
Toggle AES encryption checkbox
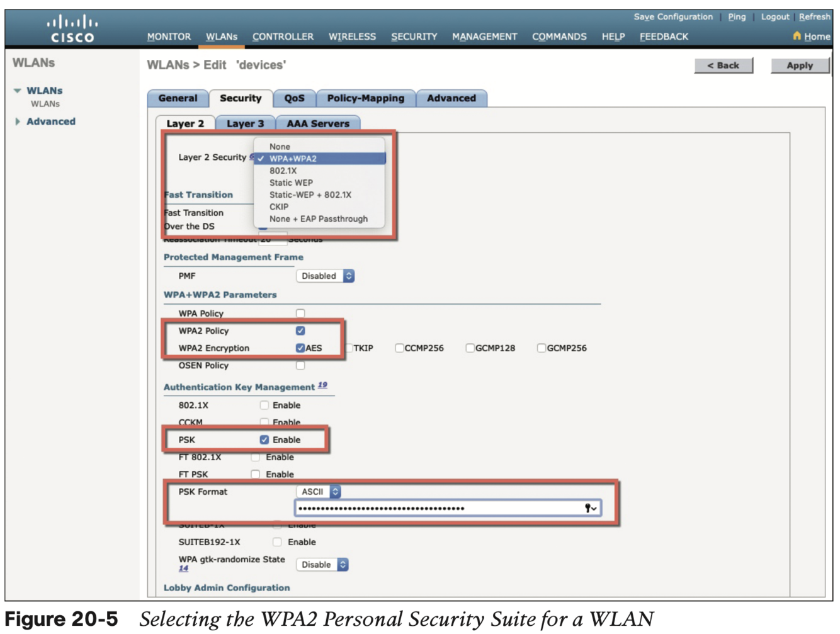click(x=300, y=348)
